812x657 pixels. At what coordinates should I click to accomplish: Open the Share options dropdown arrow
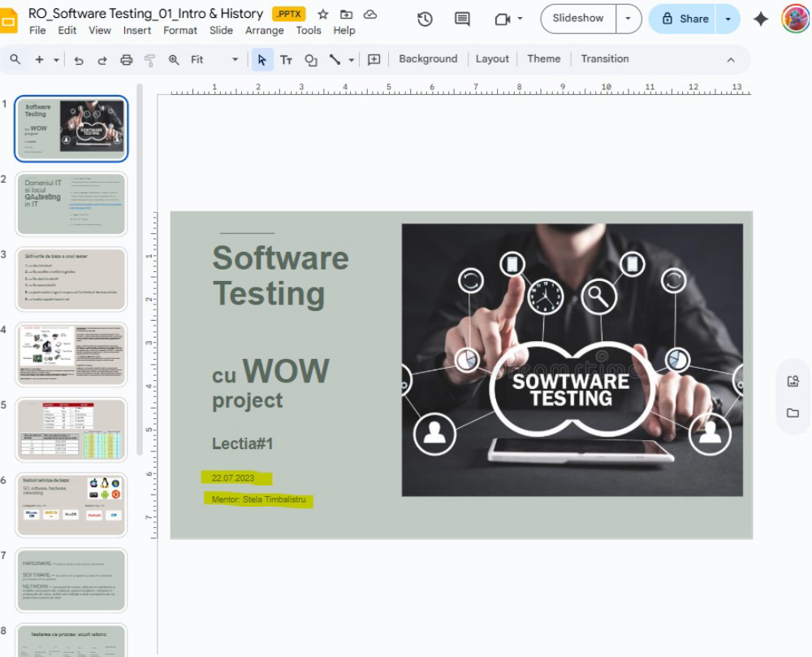[728, 19]
